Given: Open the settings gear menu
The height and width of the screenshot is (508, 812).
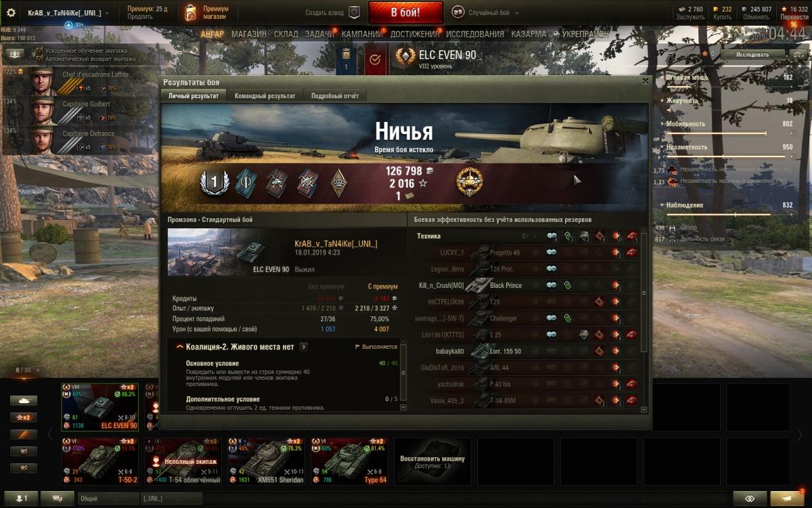Looking at the screenshot, I should (11, 12).
